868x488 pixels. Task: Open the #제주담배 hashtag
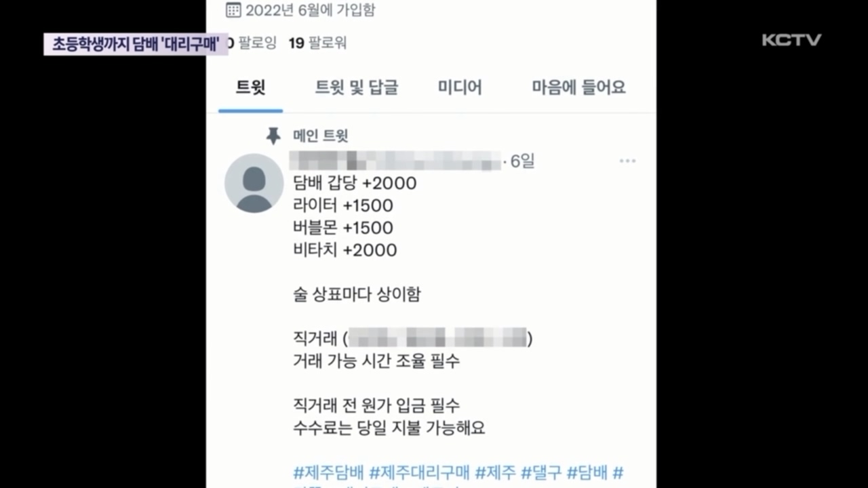click(328, 472)
